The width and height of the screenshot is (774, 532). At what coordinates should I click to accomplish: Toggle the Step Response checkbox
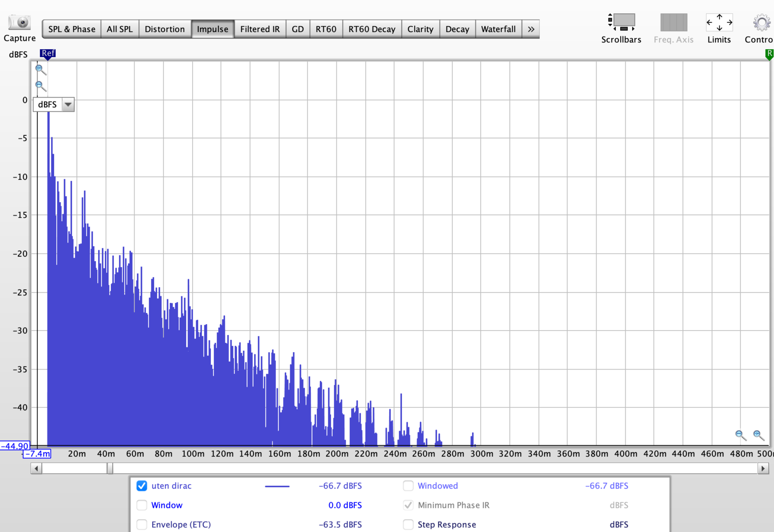pyautogui.click(x=408, y=525)
